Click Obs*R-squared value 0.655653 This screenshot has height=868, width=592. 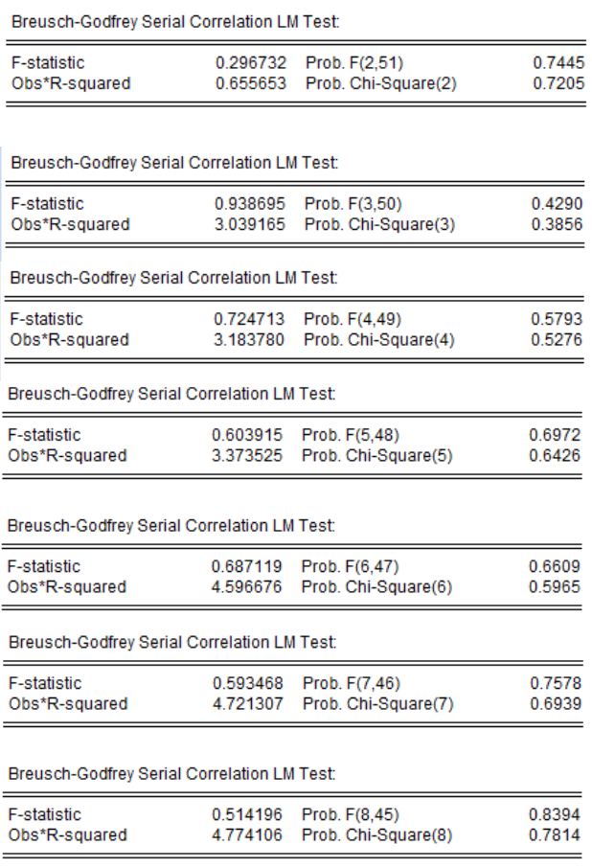coord(251,83)
